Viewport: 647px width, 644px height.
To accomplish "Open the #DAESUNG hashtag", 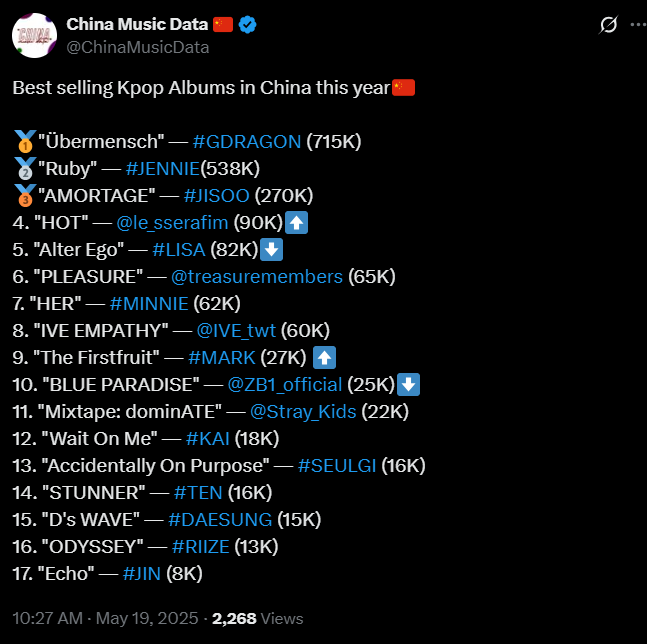I will pyautogui.click(x=220, y=520).
